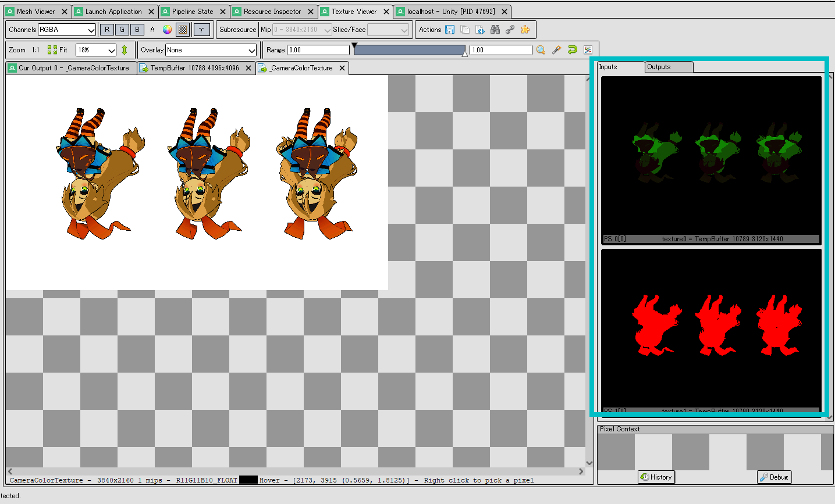The width and height of the screenshot is (835, 504).
Task: Open the Channels RGBA dropdown
Action: pyautogui.click(x=67, y=30)
